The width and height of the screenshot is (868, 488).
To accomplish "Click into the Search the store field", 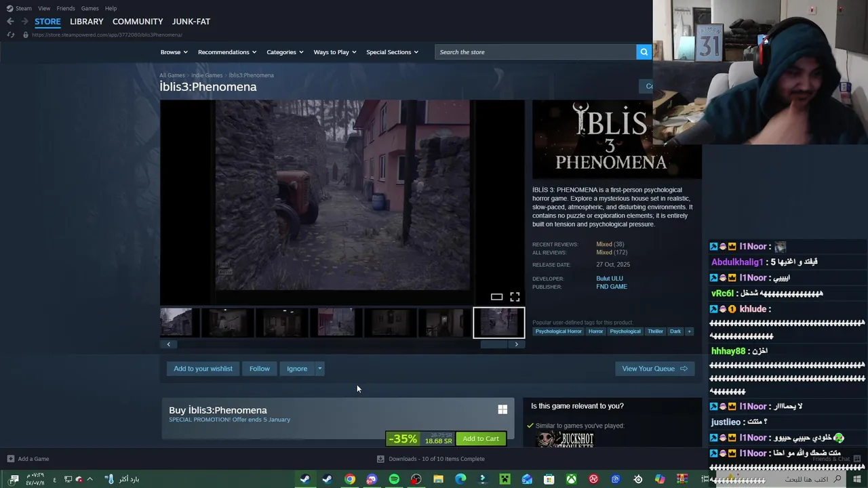I will pos(536,52).
